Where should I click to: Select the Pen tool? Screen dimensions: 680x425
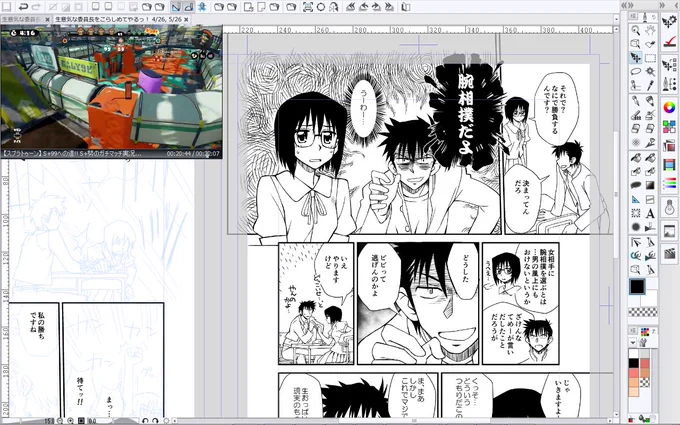[x=635, y=101]
